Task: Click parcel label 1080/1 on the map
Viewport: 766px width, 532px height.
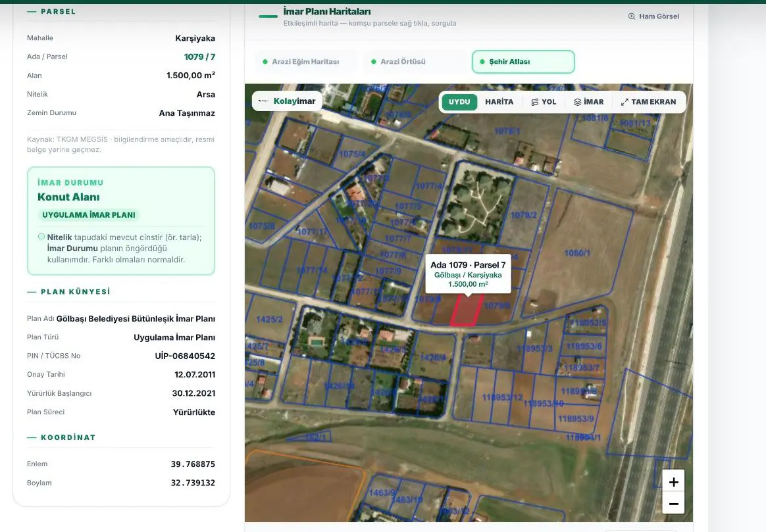Action: tap(577, 253)
